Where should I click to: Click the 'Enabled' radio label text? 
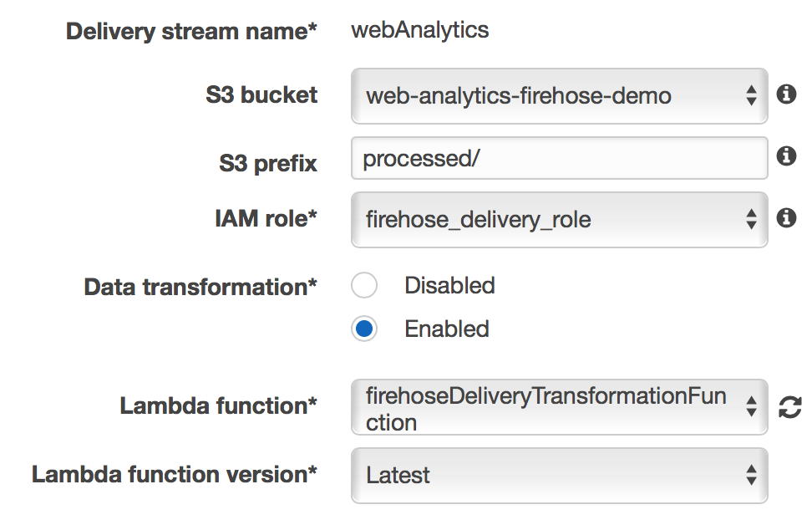pyautogui.click(x=447, y=329)
